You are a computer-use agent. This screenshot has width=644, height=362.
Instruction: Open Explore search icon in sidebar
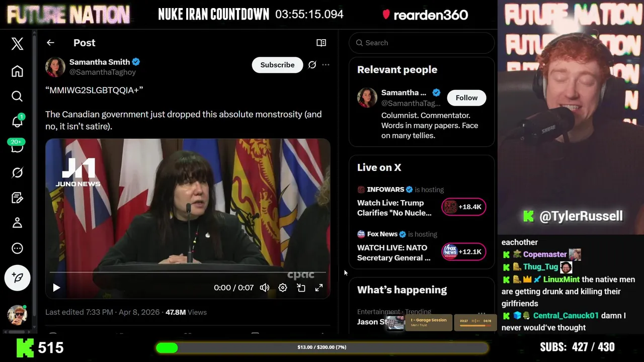[x=17, y=96]
